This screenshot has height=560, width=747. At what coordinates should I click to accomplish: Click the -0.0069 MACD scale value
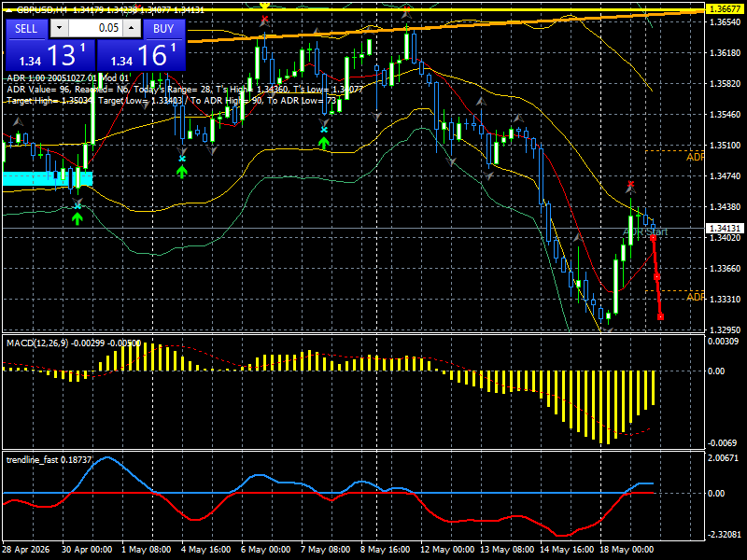click(x=723, y=443)
